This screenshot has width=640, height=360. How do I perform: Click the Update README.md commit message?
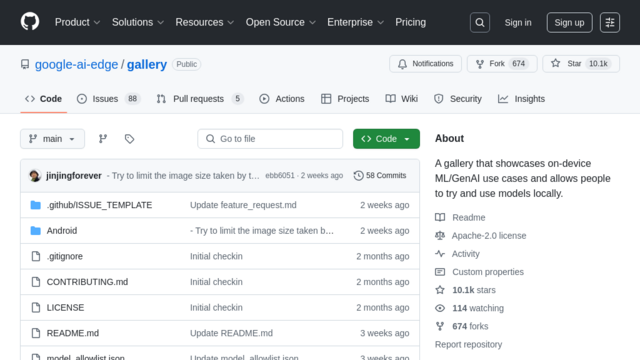click(x=231, y=333)
